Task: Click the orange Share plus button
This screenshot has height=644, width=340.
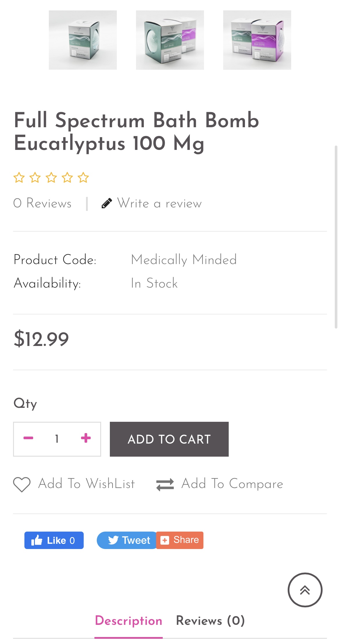Action: tap(180, 540)
